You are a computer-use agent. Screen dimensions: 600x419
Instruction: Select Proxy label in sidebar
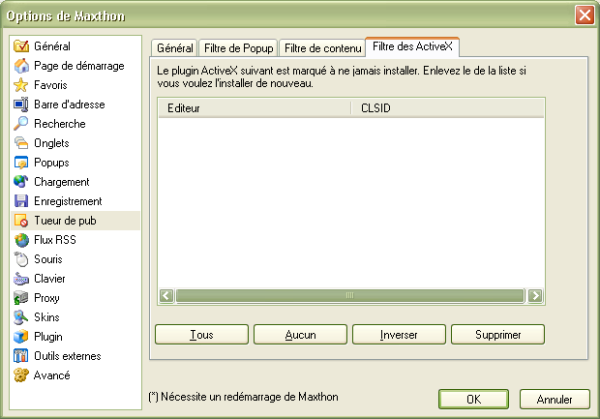point(47,298)
